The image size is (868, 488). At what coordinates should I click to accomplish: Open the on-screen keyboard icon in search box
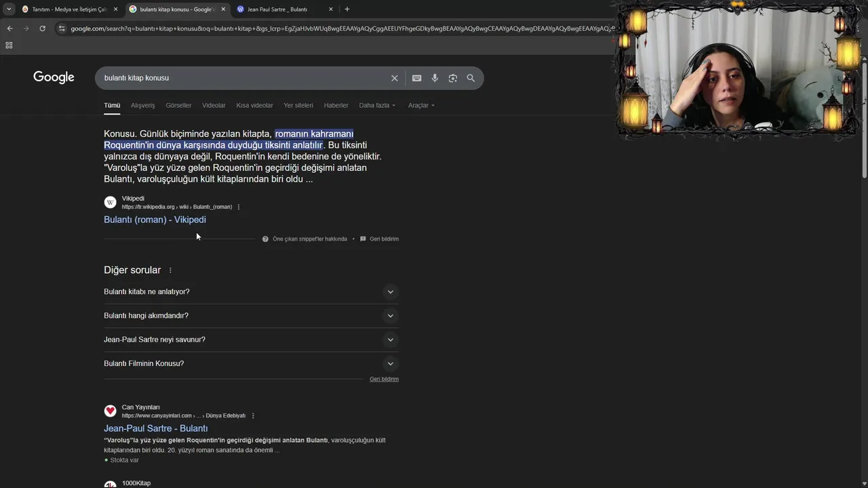(416, 78)
